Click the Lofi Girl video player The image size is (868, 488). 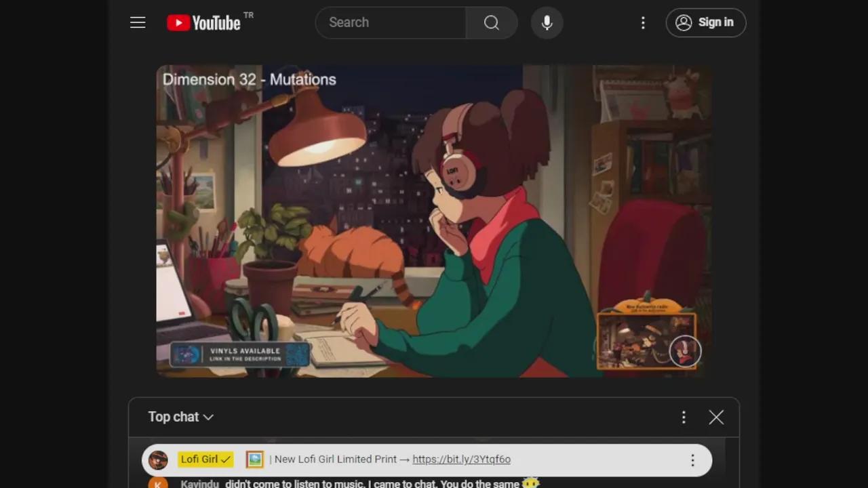[x=434, y=221]
